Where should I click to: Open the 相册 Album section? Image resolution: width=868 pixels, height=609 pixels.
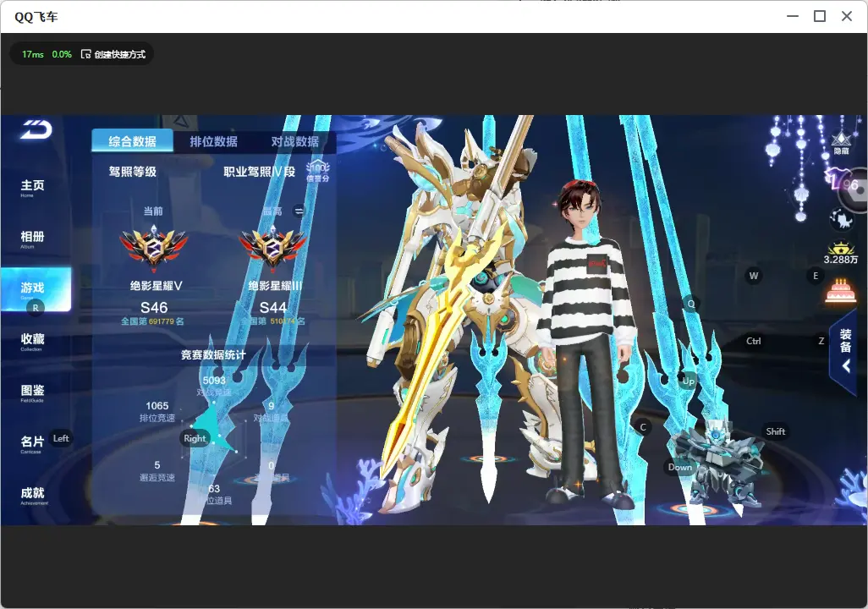coord(33,239)
